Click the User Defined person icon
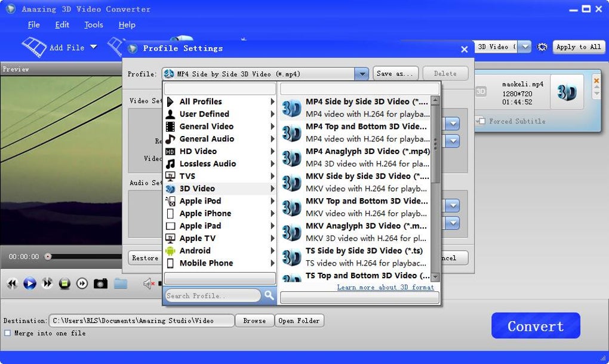The width and height of the screenshot is (609, 364). (x=170, y=114)
